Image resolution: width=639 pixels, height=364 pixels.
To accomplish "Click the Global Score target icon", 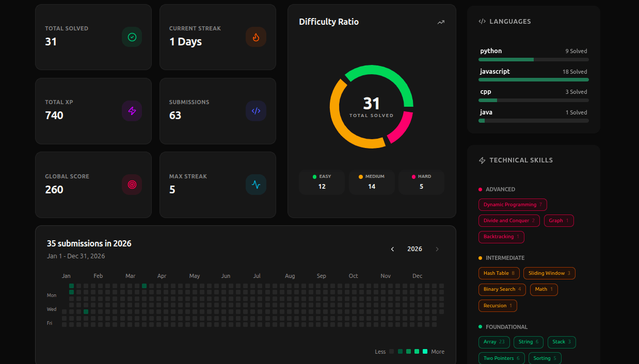I will click(132, 185).
